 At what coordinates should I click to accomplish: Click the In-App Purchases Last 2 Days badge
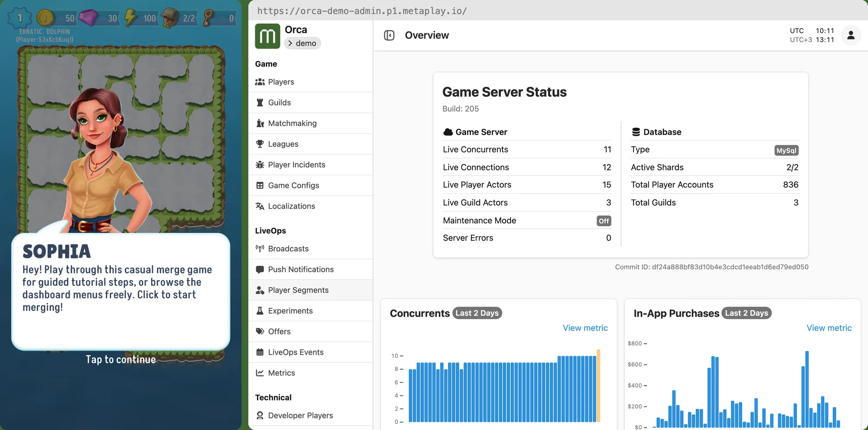[746, 313]
